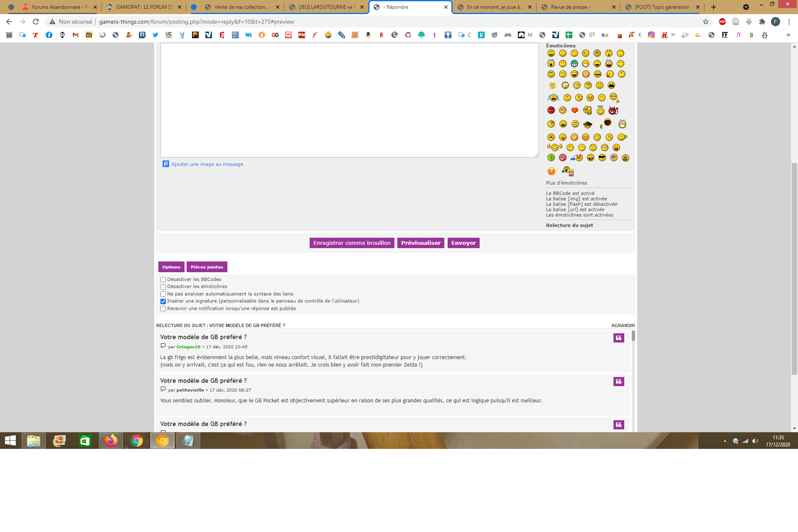
Task: Insert the red heart emoticon
Action: point(574,111)
